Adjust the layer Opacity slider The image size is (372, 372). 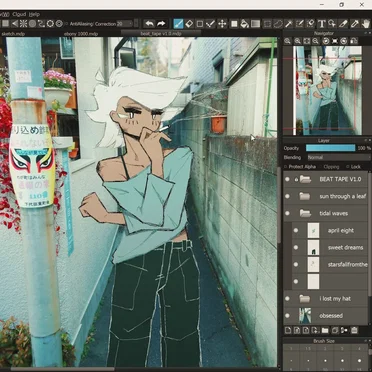point(331,148)
